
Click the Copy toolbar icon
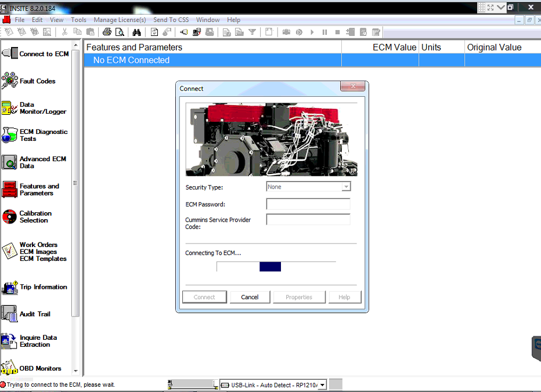77,32
